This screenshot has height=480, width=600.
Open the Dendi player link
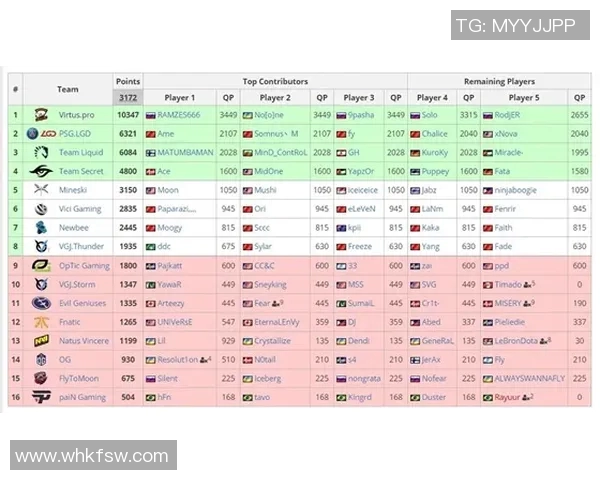click(x=359, y=341)
